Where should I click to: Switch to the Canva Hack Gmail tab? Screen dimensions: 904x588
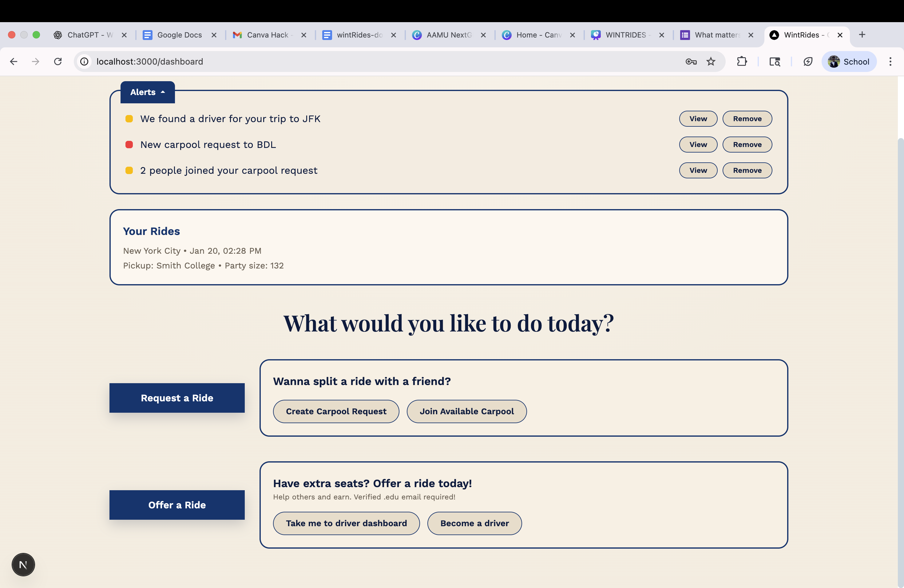click(268, 35)
